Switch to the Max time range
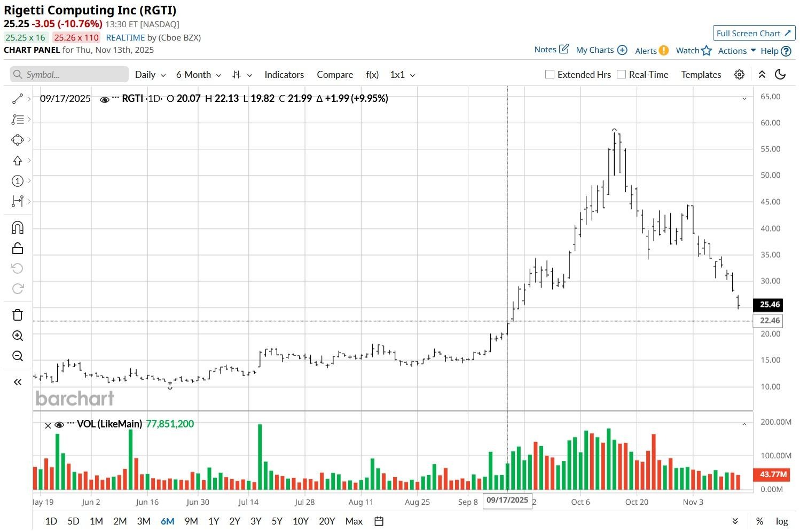This screenshot has width=800, height=532. click(354, 521)
